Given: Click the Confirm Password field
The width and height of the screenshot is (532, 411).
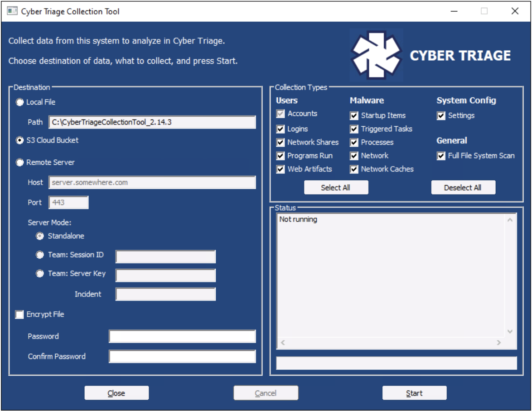Looking at the screenshot, I should pos(182,356).
